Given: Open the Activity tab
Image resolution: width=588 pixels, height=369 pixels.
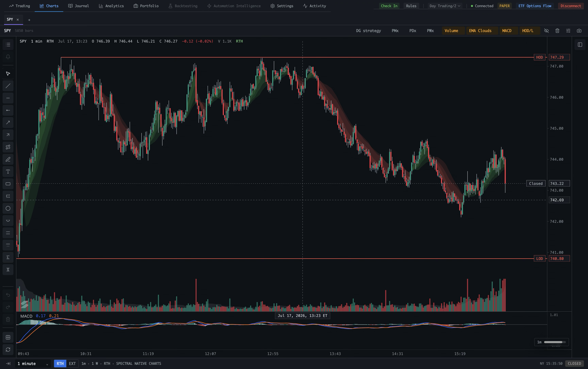Looking at the screenshot, I should pyautogui.click(x=314, y=6).
